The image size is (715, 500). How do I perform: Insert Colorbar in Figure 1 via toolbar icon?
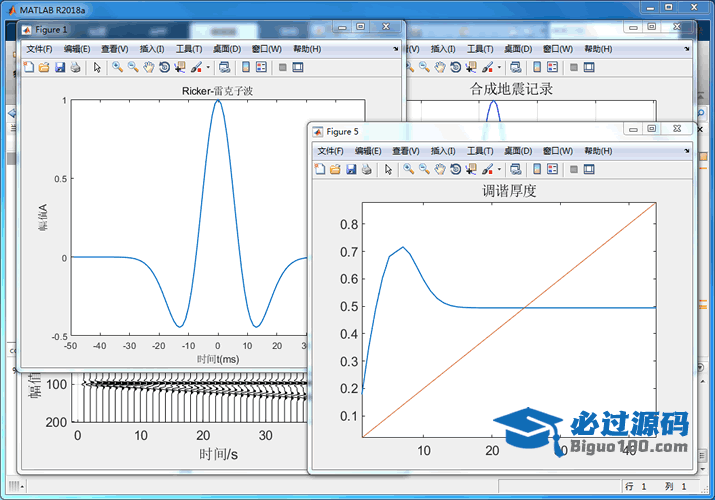[244, 67]
